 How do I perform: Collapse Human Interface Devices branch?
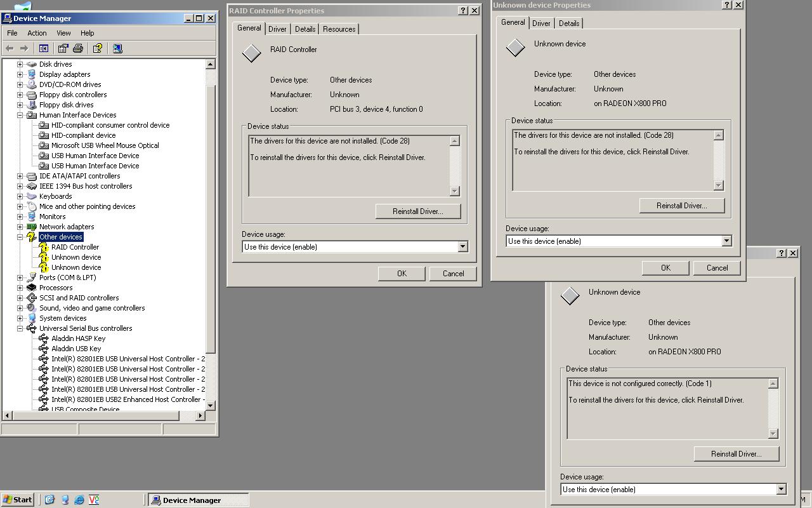coord(20,115)
